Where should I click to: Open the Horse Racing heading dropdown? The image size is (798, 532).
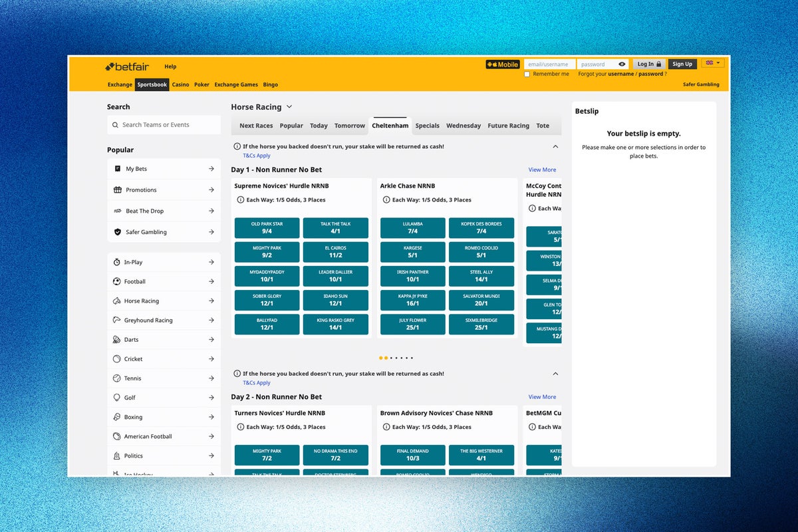(x=289, y=107)
